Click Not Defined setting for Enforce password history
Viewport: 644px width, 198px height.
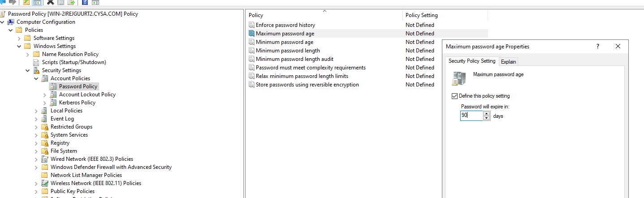pyautogui.click(x=420, y=25)
